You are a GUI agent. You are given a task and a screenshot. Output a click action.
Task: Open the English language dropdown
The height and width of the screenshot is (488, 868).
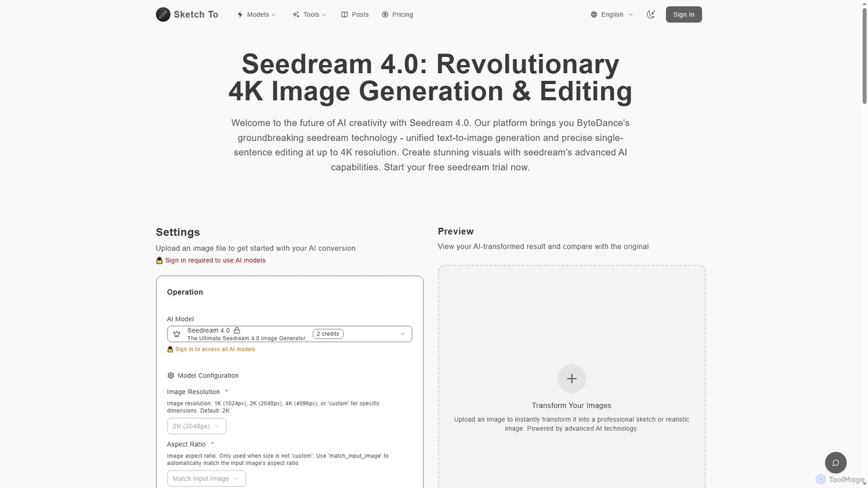[612, 14]
